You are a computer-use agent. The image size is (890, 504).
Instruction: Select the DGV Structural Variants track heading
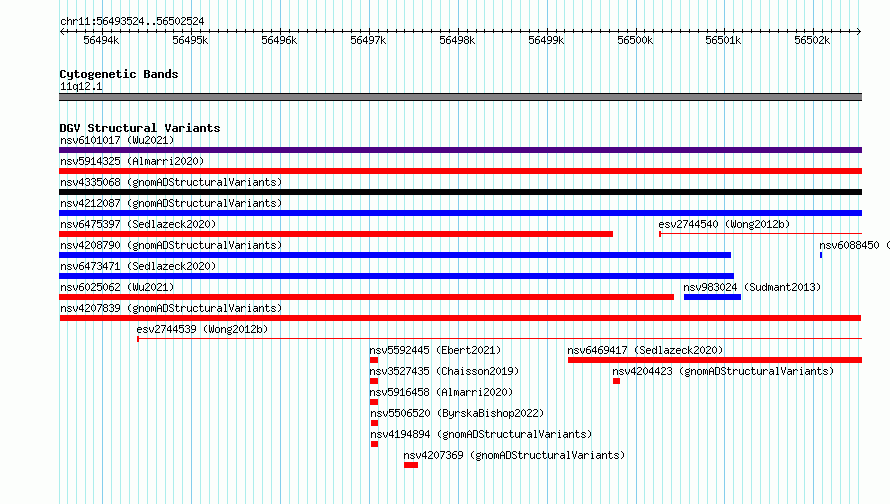point(140,128)
